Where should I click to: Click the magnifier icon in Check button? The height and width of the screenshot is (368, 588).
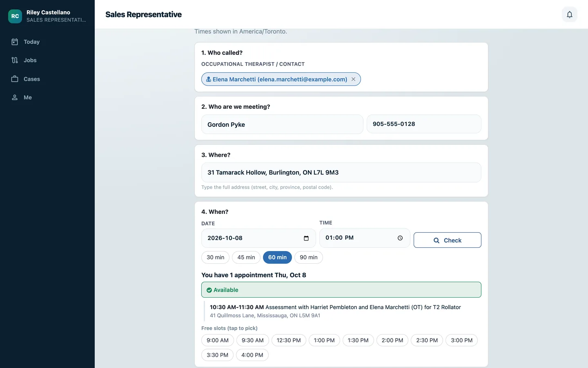coord(437,240)
